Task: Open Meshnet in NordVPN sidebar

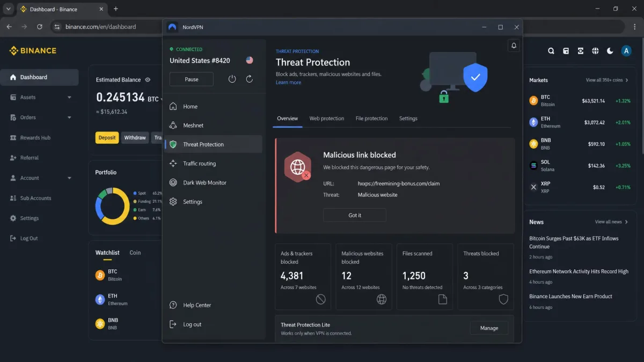Action: click(213, 125)
